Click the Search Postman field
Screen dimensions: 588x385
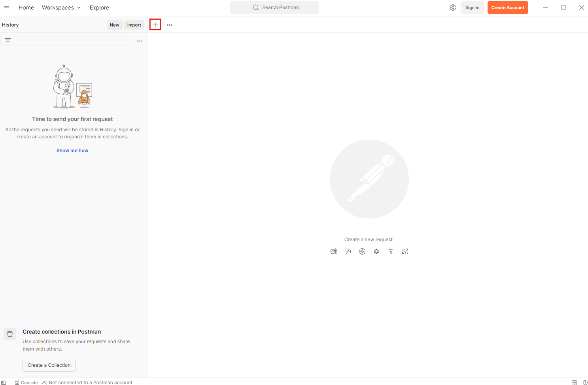click(274, 8)
